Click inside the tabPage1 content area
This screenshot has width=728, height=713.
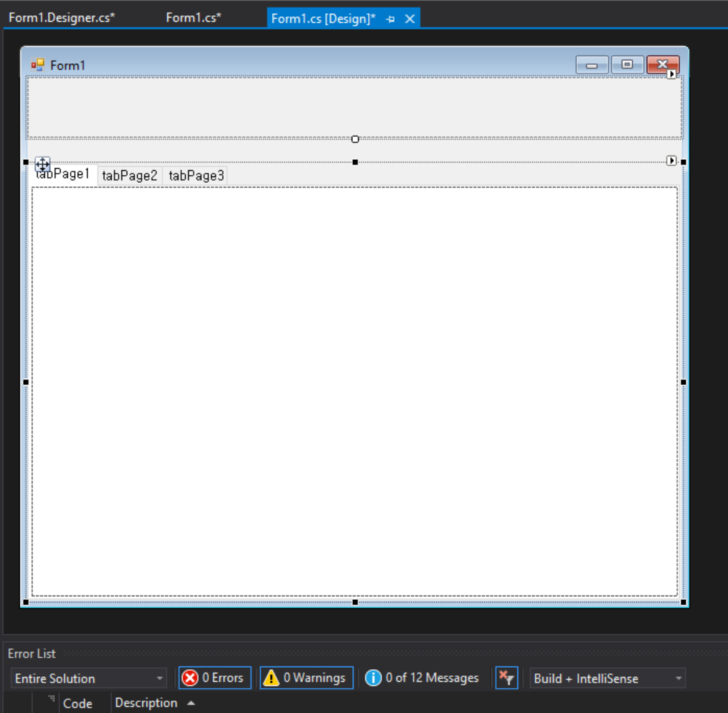pos(355,391)
